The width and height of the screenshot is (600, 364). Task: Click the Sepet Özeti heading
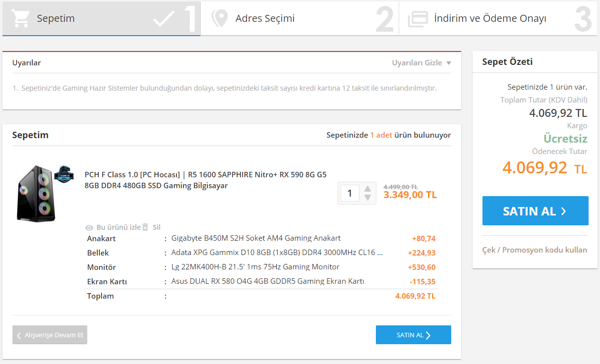[507, 62]
